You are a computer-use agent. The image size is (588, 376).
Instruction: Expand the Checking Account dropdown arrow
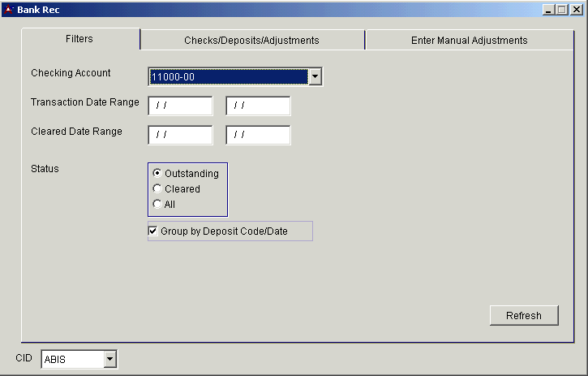pyautogui.click(x=315, y=77)
